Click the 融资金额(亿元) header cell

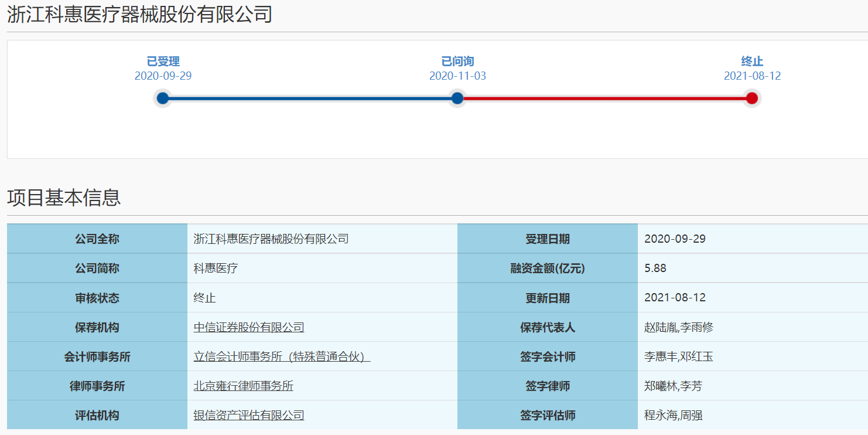pos(548,269)
